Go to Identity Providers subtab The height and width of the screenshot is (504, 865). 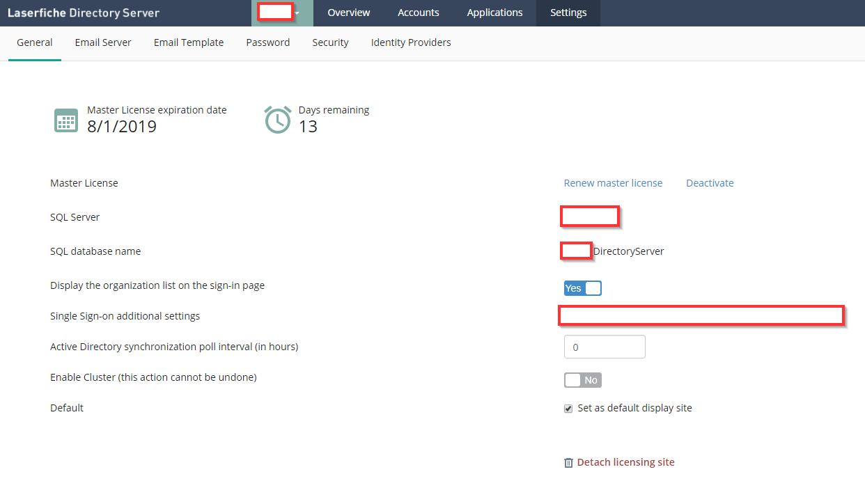click(411, 43)
